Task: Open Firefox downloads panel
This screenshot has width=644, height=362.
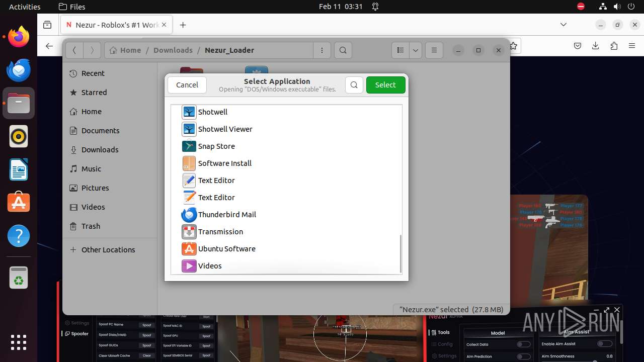Action: 596,46
